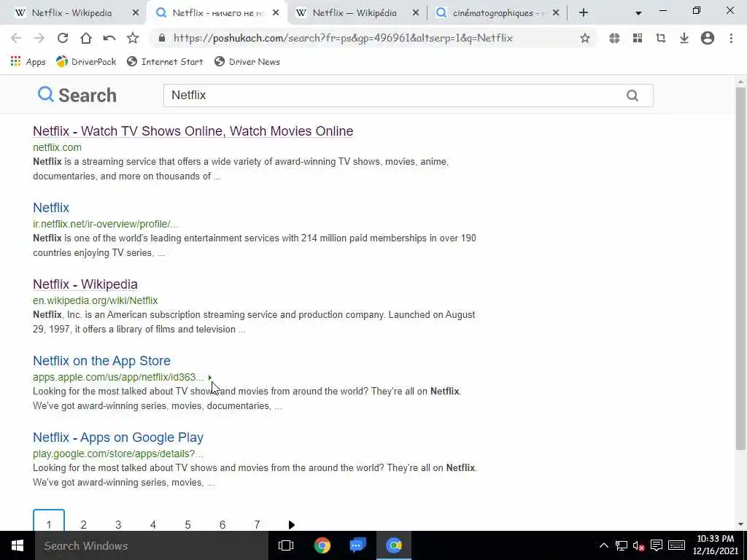
Task: Expand the tab list dropdown arrow
Action: click(x=638, y=13)
